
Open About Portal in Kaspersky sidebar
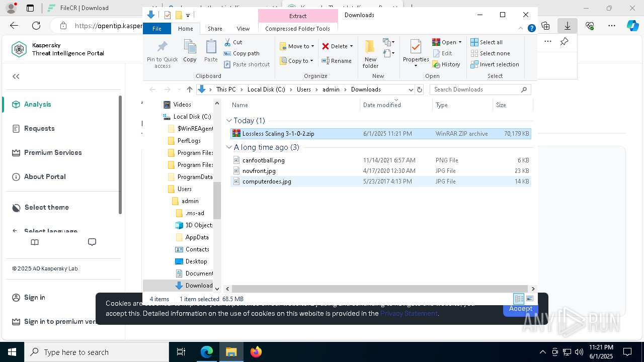(45, 176)
